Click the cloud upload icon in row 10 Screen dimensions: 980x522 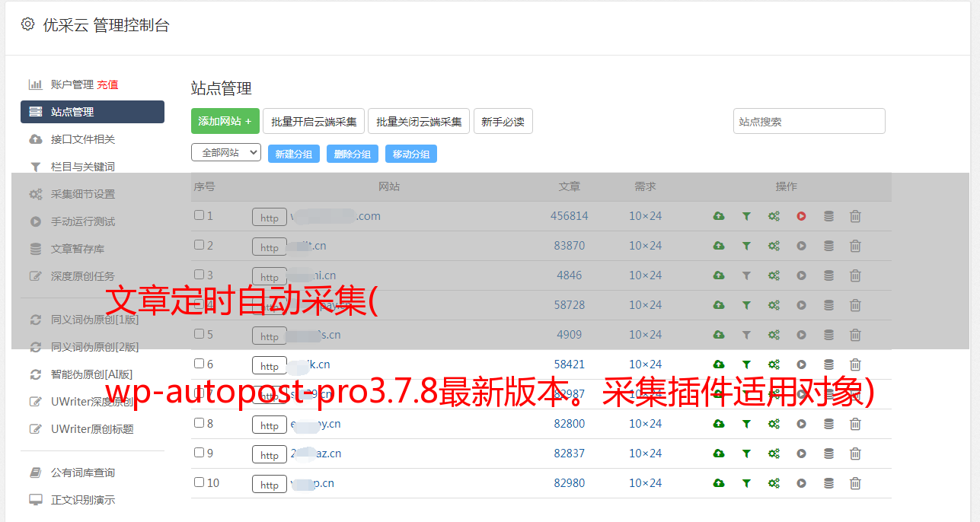(719, 483)
